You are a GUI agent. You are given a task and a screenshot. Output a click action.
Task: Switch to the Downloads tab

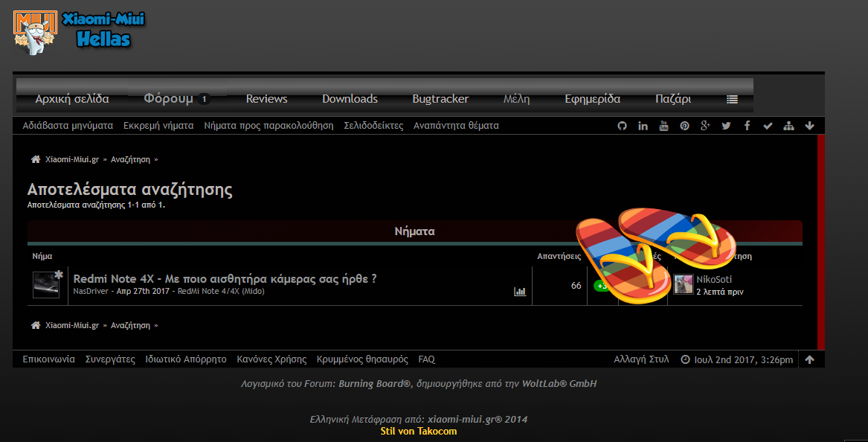coord(350,99)
